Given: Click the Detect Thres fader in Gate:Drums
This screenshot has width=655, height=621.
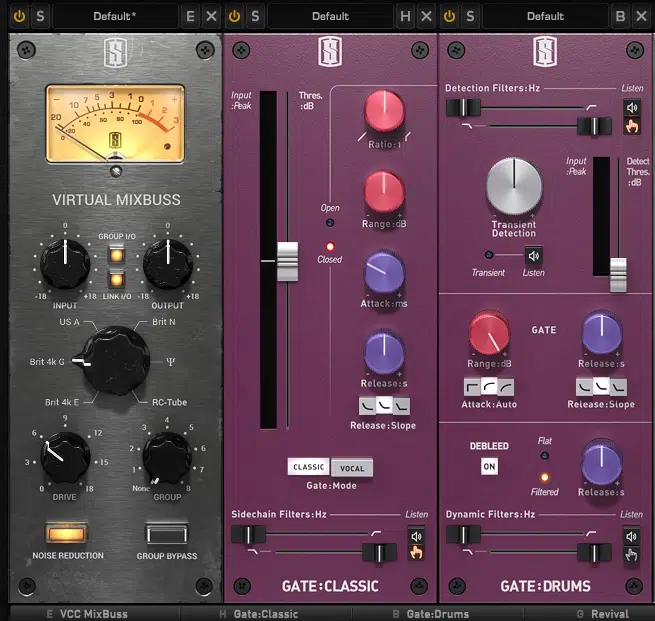Looking at the screenshot, I should [x=618, y=274].
